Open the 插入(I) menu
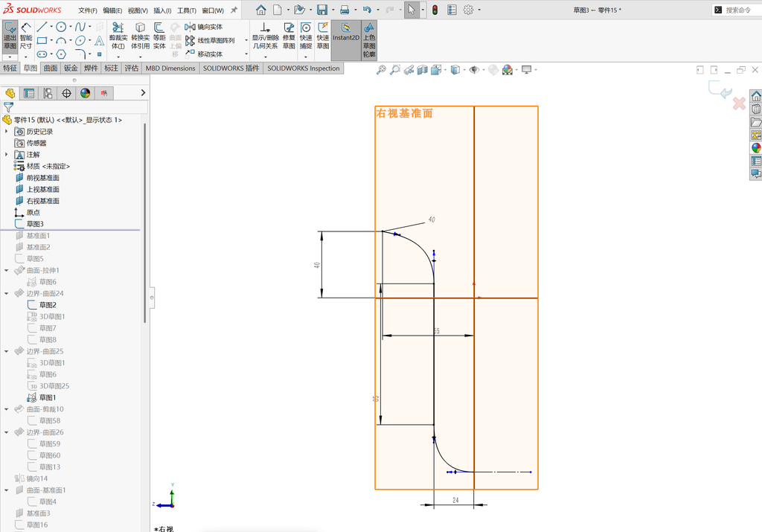Image resolution: width=762 pixels, height=532 pixels. click(162, 10)
